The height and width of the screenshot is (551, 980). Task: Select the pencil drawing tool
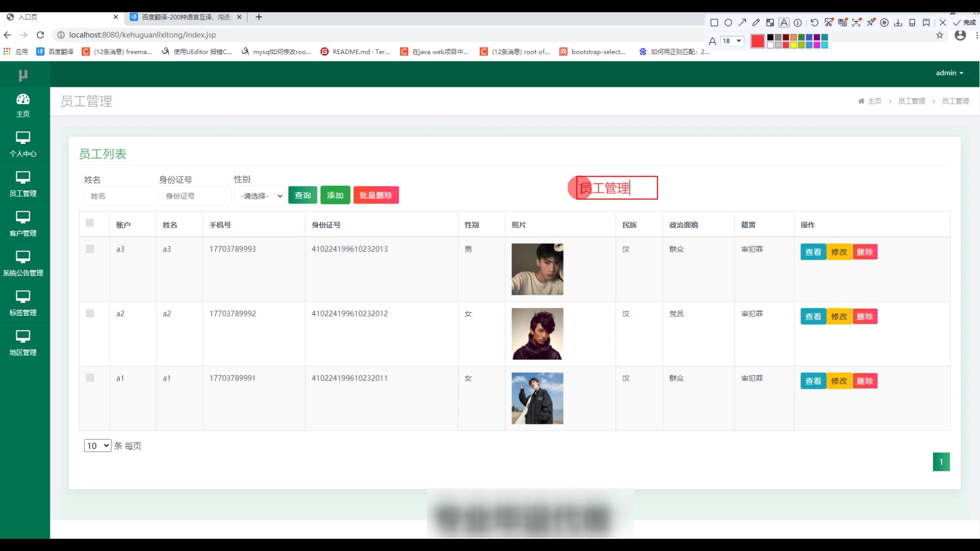click(x=756, y=22)
